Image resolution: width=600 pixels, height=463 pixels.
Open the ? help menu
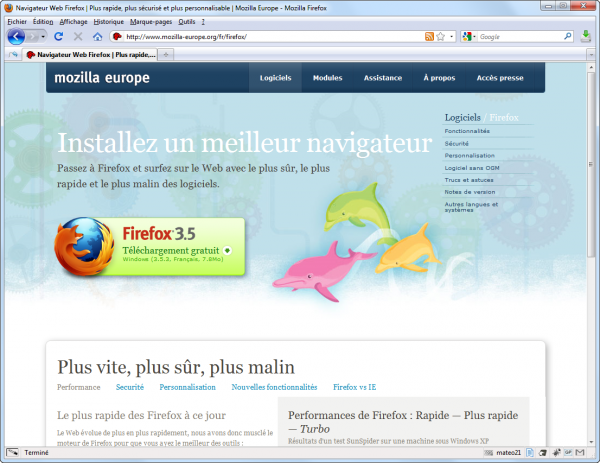[x=203, y=22]
